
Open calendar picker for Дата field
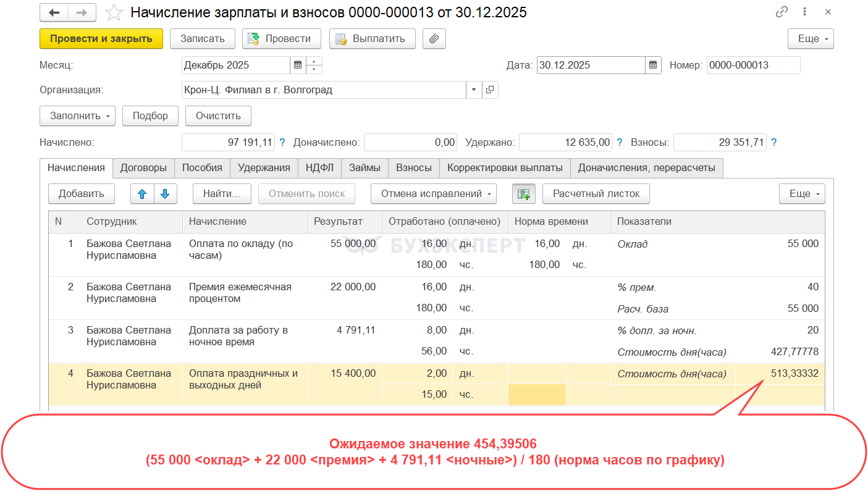(x=653, y=65)
